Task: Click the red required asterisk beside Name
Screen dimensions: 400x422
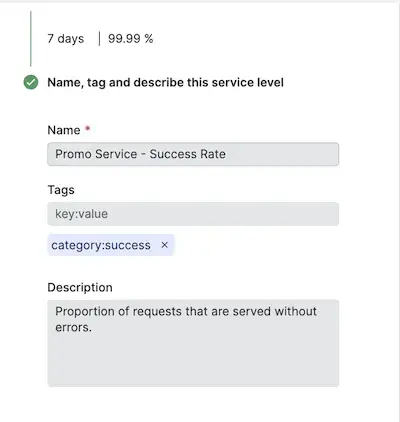Action: pyautogui.click(x=87, y=128)
